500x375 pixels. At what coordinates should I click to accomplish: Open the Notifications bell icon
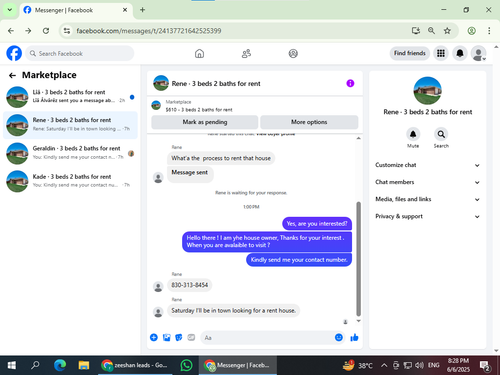click(x=460, y=53)
